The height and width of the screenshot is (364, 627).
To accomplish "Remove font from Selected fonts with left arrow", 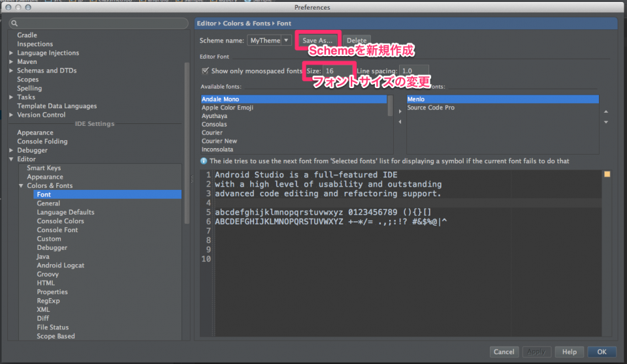I will pos(400,122).
